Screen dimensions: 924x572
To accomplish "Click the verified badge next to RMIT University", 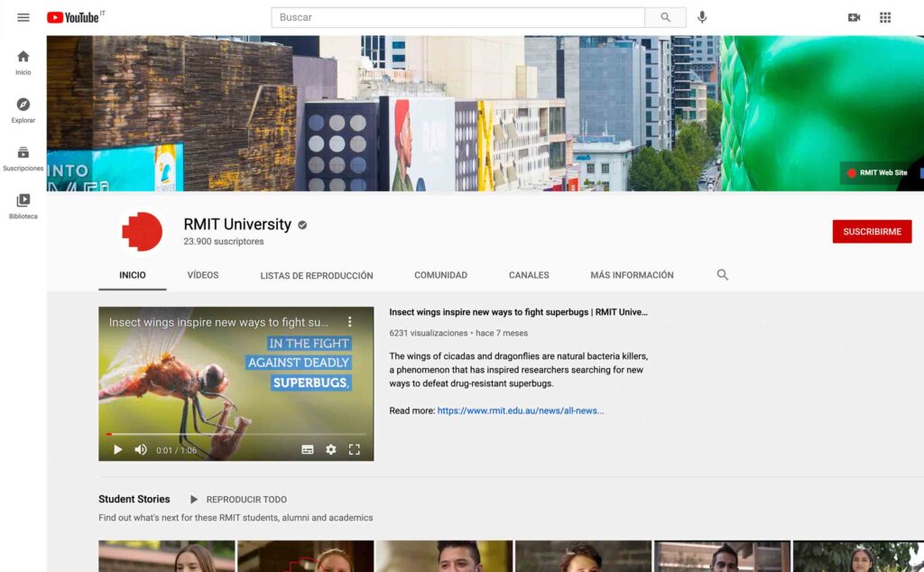I will pyautogui.click(x=302, y=225).
